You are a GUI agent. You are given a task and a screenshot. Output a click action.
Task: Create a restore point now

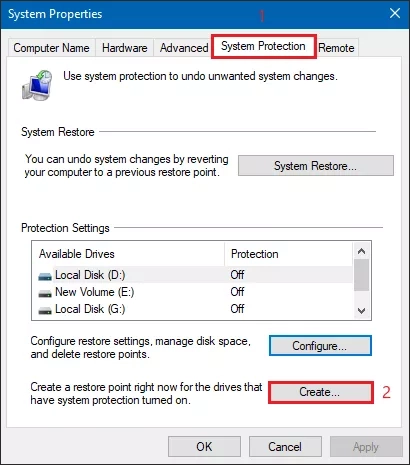[320, 392]
